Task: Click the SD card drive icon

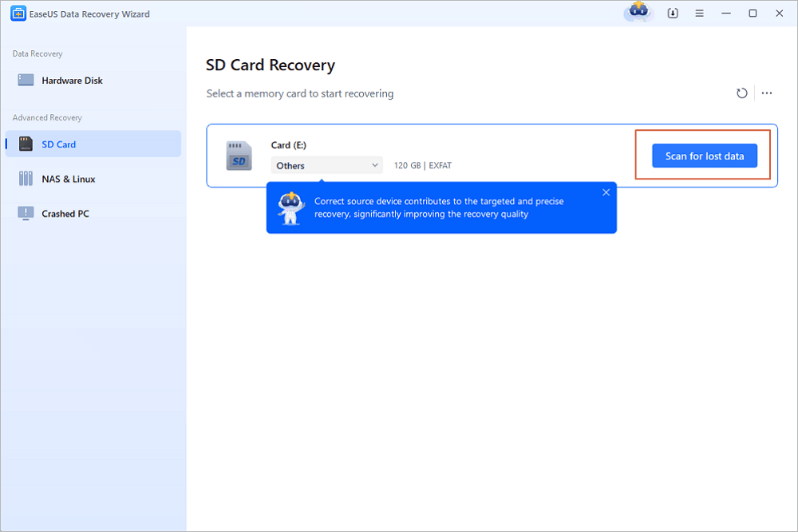Action: point(239,156)
